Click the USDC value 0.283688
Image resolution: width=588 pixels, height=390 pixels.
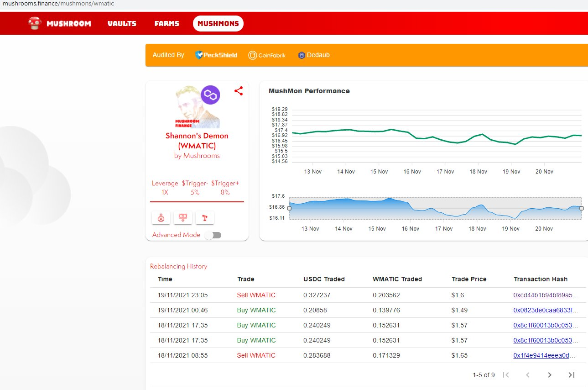tap(317, 355)
